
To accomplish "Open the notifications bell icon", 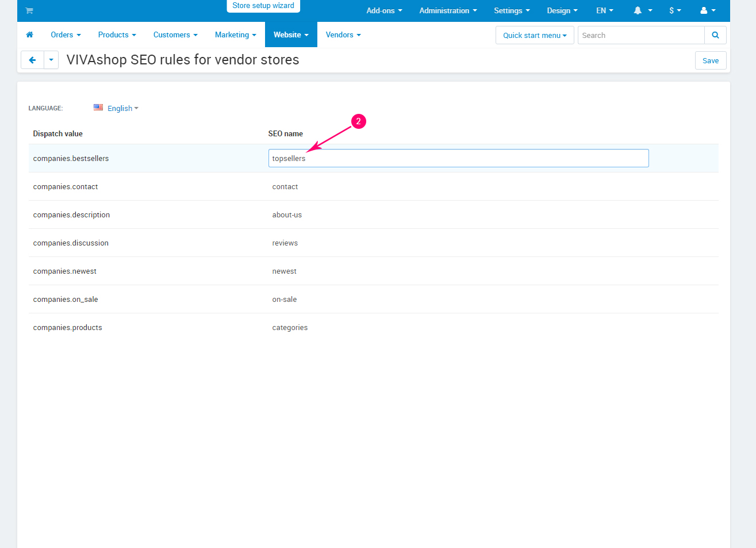I will 638,11.
